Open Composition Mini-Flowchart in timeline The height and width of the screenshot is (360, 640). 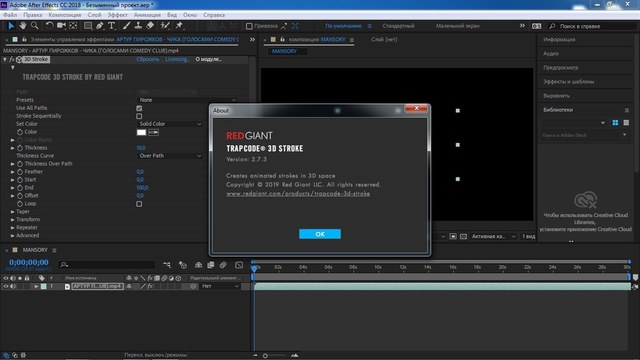point(167,265)
